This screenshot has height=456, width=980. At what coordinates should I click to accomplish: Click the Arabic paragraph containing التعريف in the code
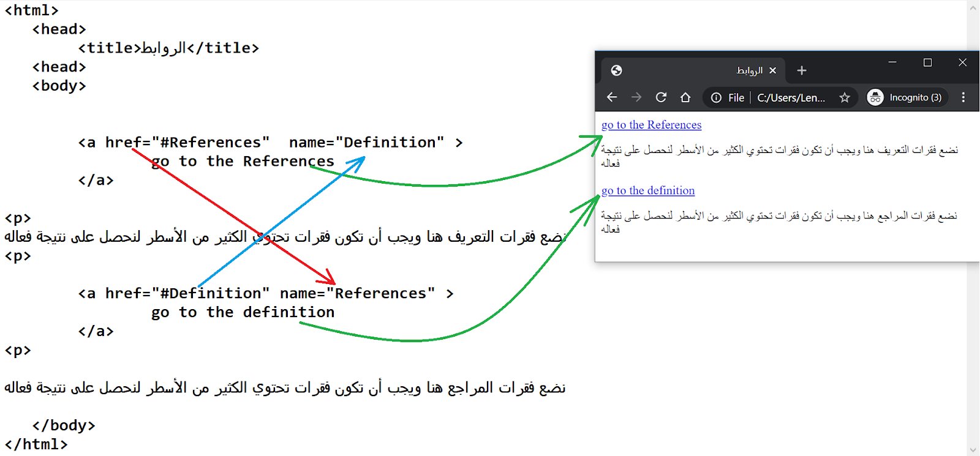point(285,237)
